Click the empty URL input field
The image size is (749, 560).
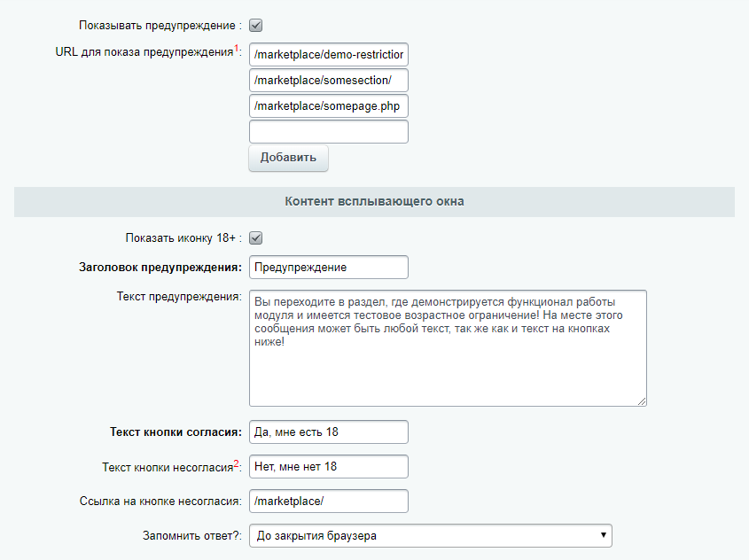pos(328,132)
